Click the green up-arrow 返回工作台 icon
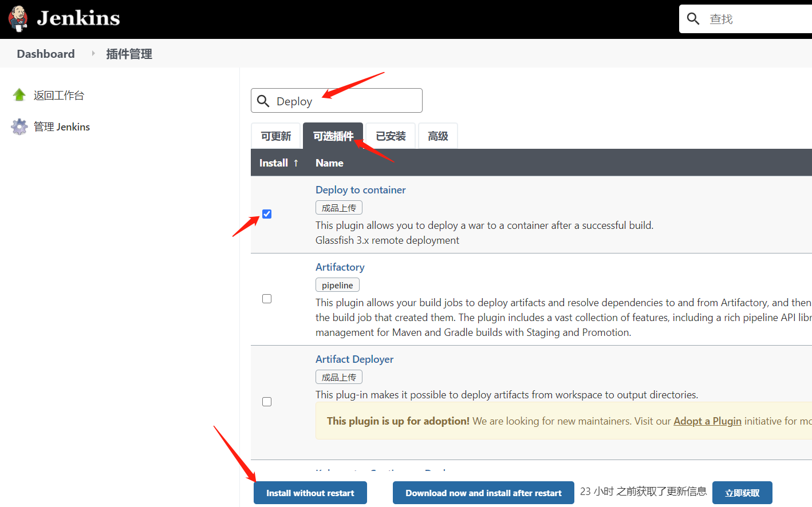 point(19,95)
